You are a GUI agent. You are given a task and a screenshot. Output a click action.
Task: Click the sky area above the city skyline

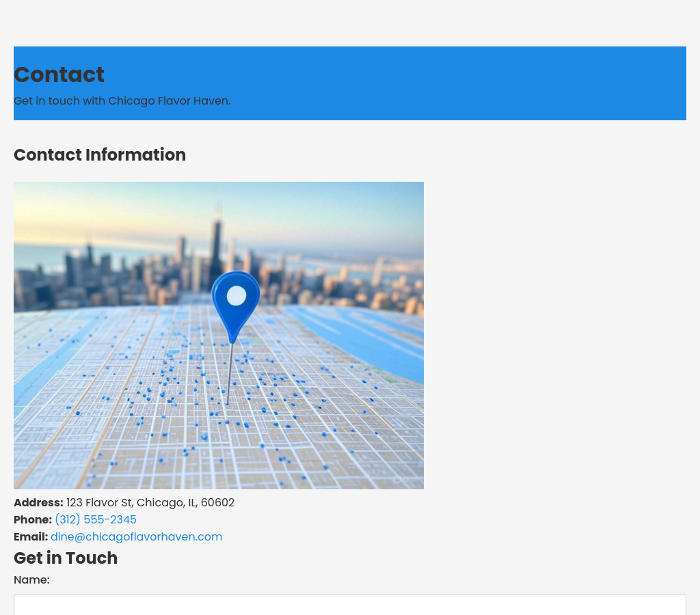click(x=308, y=205)
